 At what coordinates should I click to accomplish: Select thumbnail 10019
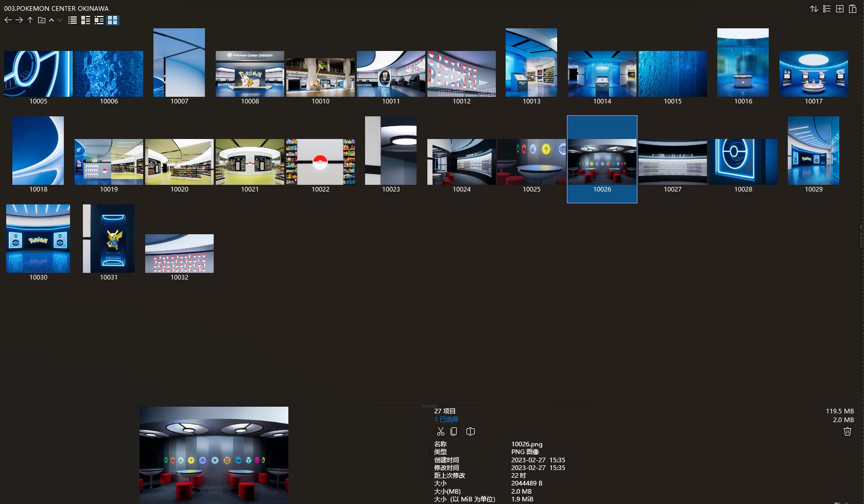point(109,162)
